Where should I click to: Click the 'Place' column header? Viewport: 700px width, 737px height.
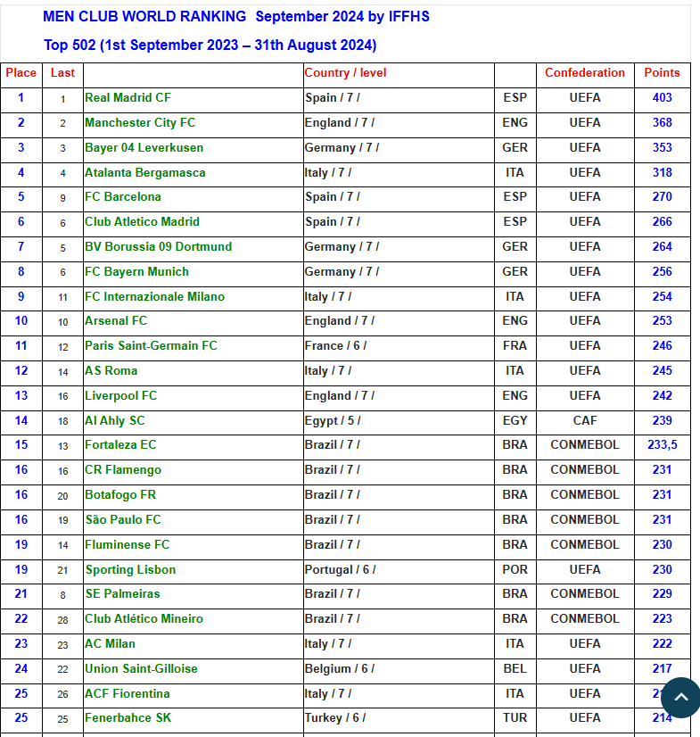point(21,73)
